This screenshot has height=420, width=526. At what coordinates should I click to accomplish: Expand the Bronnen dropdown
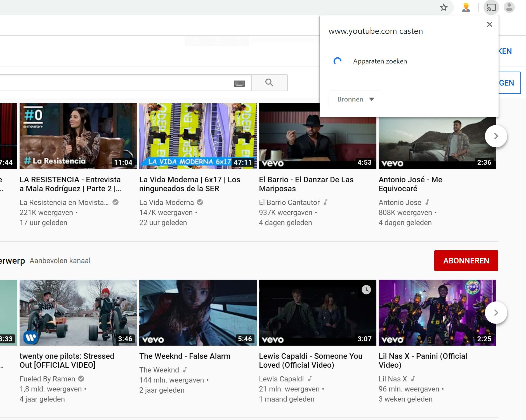pos(355,99)
